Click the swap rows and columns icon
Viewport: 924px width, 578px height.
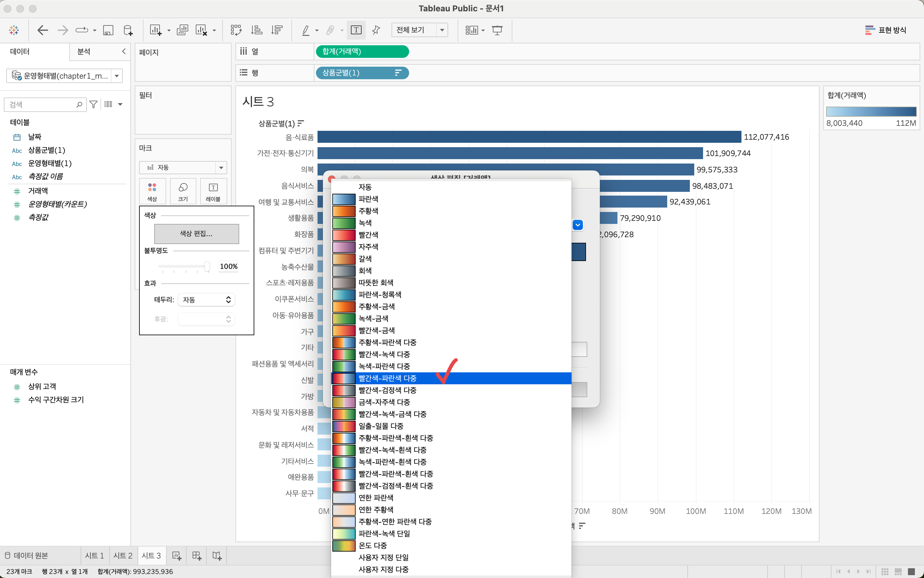(x=236, y=30)
